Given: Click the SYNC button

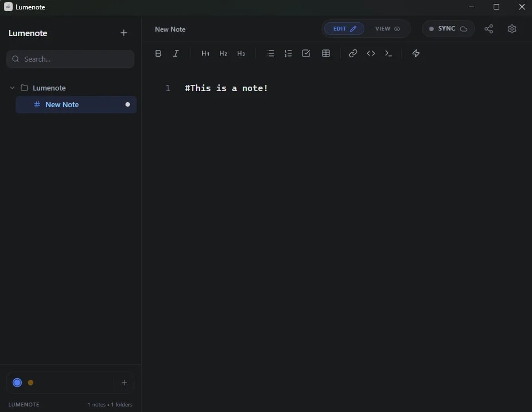Looking at the screenshot, I should [448, 28].
